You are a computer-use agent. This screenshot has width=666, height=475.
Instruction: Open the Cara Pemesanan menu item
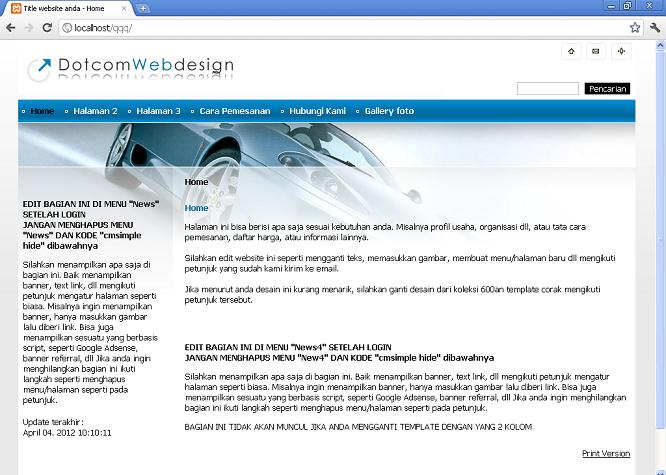pos(235,111)
